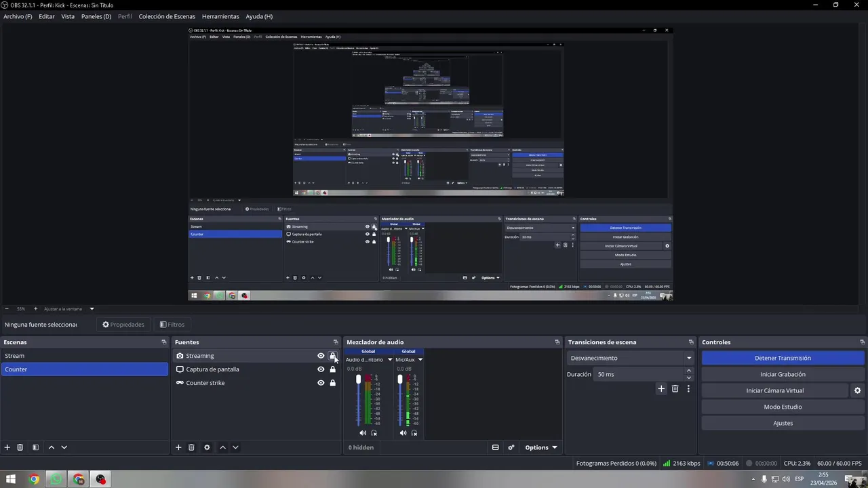The height and width of the screenshot is (488, 868).
Task: Unlock the Streaming source
Action: (x=332, y=356)
